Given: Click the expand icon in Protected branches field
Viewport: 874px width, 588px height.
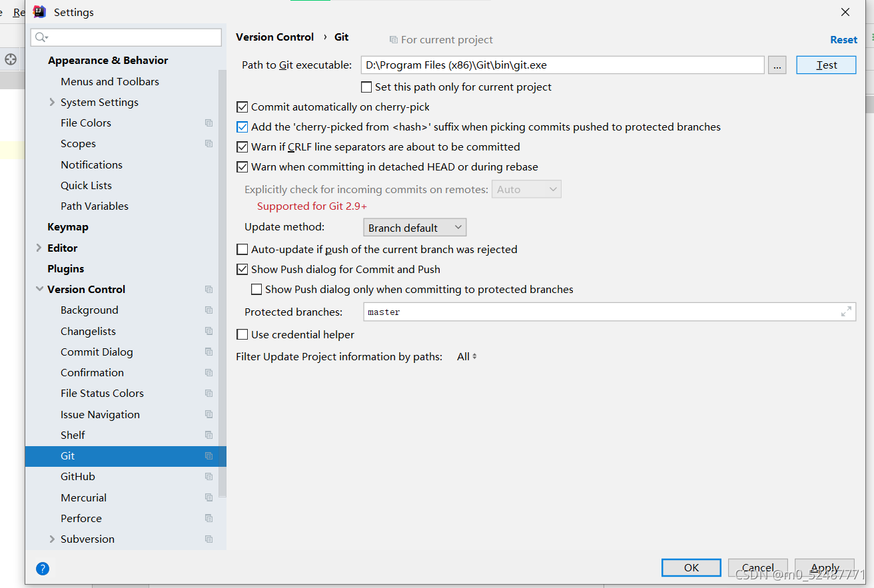Looking at the screenshot, I should click(x=846, y=311).
